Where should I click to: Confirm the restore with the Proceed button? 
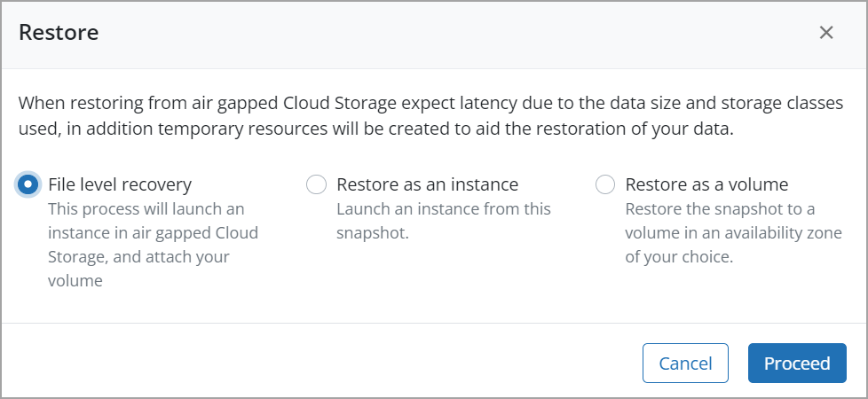pyautogui.click(x=797, y=363)
